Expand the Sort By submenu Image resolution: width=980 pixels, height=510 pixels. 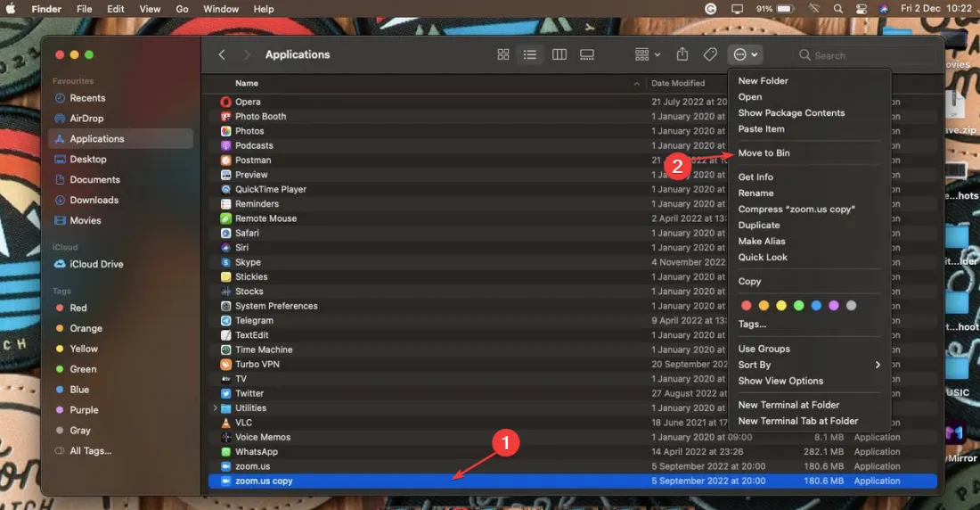tap(810, 365)
